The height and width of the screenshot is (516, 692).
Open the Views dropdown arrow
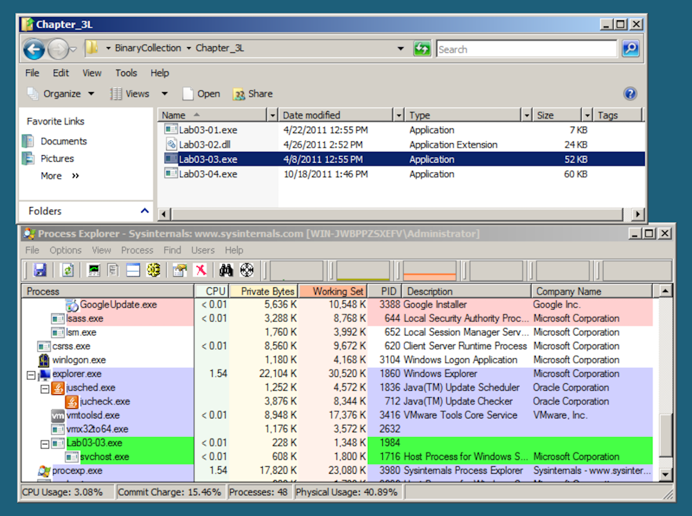163,94
